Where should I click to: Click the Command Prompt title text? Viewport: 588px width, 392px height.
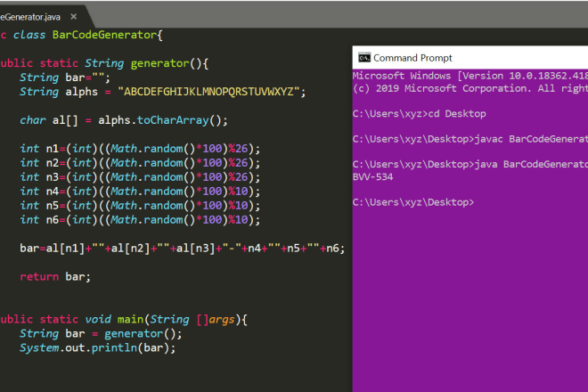412,58
